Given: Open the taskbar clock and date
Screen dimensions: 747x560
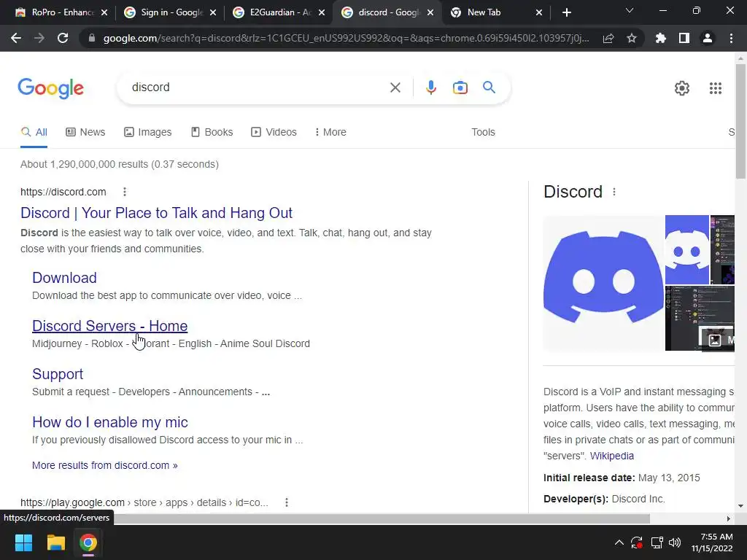Looking at the screenshot, I should tap(712, 542).
